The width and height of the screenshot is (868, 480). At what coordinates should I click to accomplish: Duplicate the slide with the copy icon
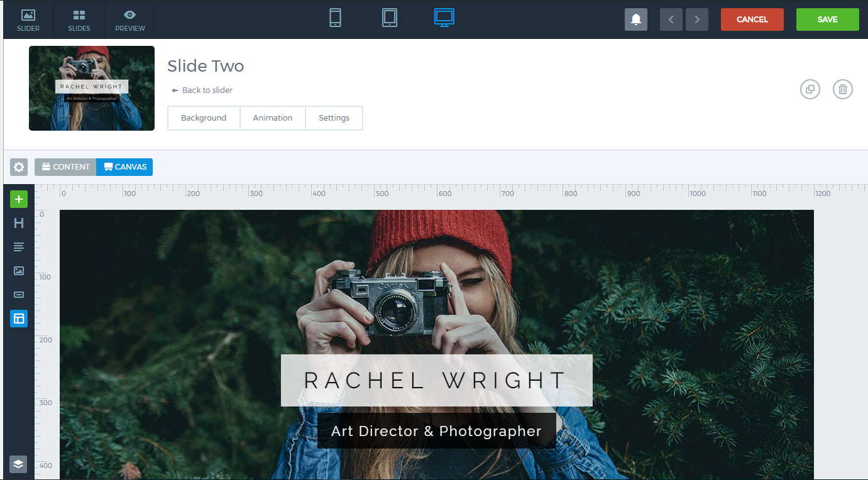point(810,89)
